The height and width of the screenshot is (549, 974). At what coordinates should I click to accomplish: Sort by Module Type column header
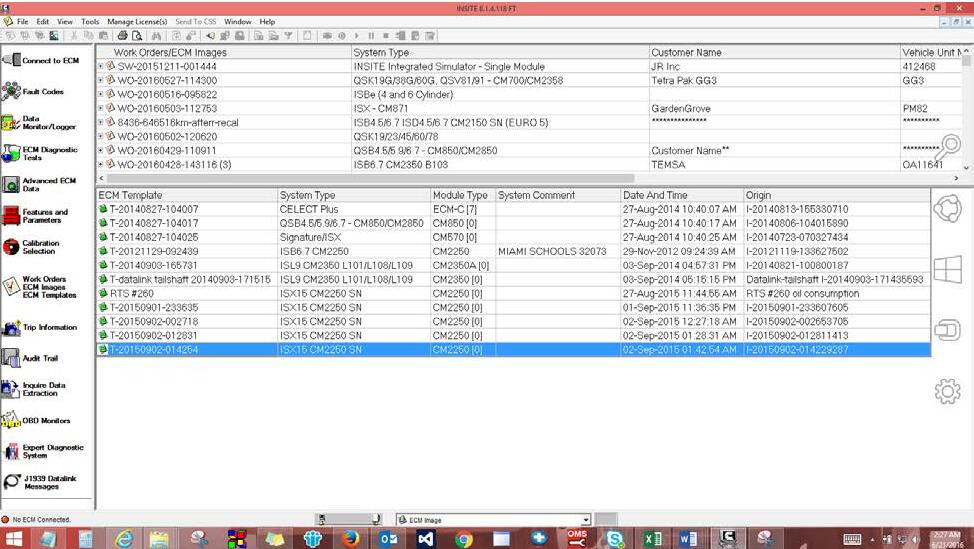[463, 195]
